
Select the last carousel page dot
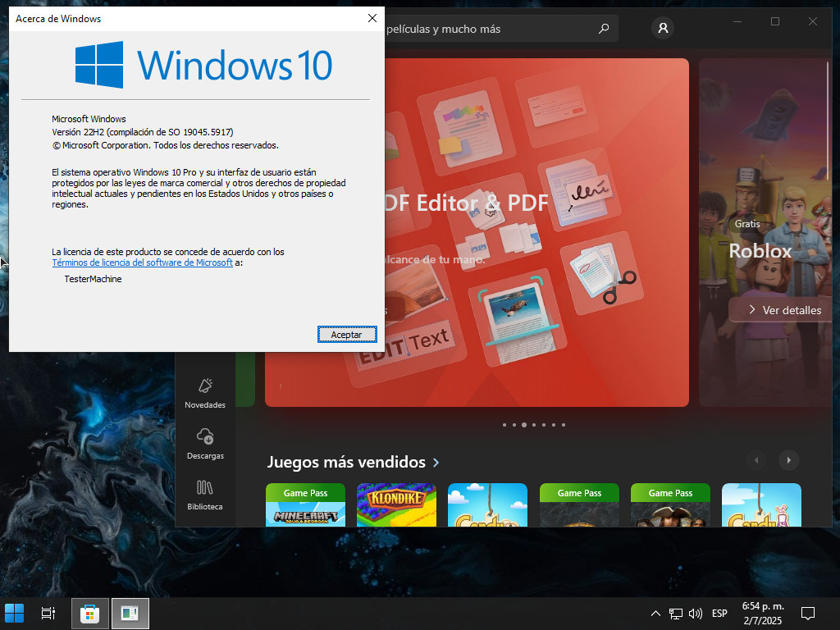(564, 425)
